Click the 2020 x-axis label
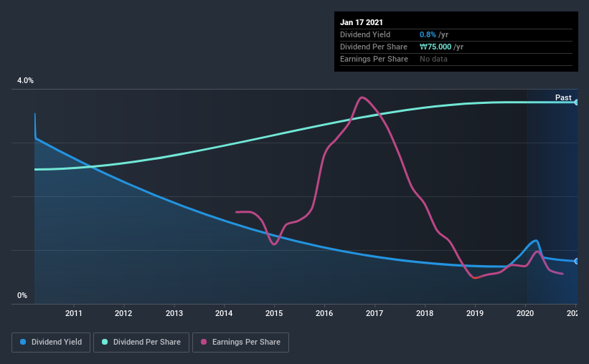This screenshot has height=364, width=589. 525,313
